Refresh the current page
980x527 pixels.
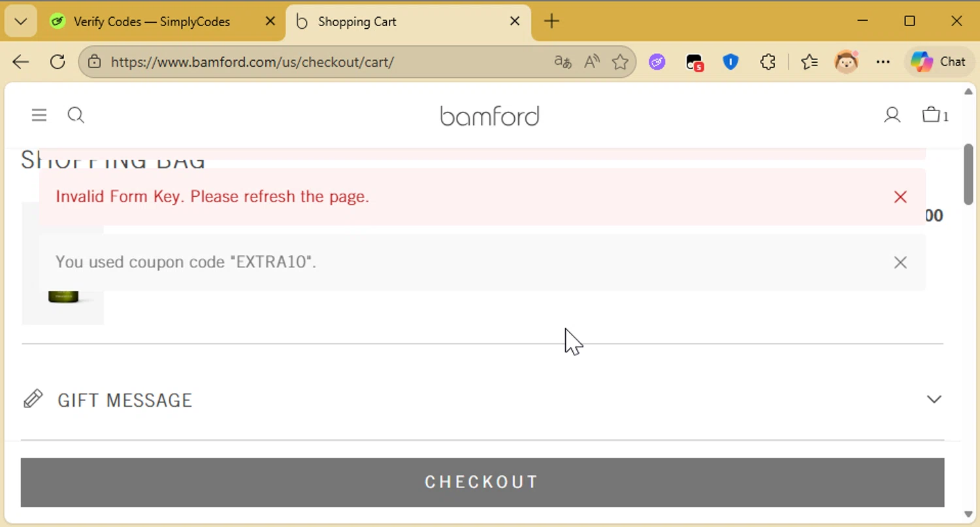point(57,62)
